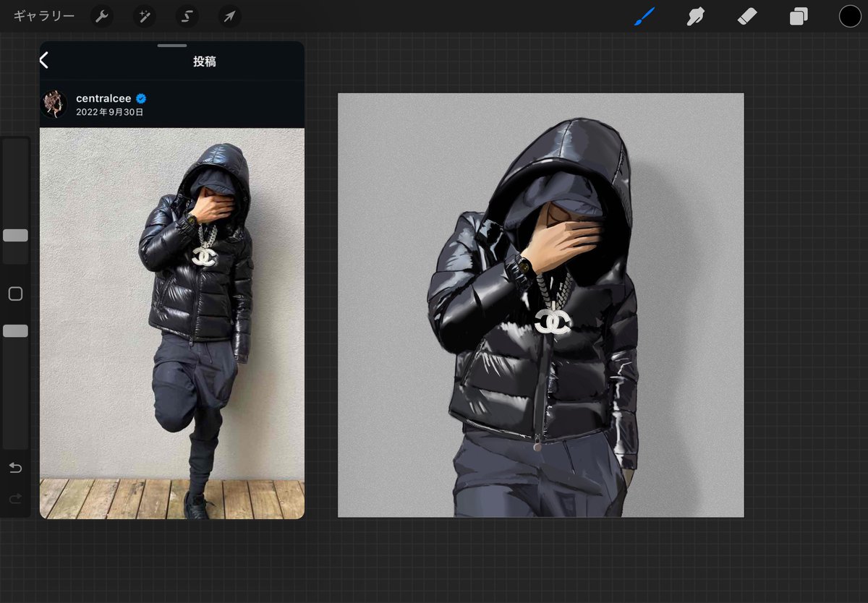
Task: Open the ギャラリー gallery view
Action: pyautogui.click(x=44, y=16)
